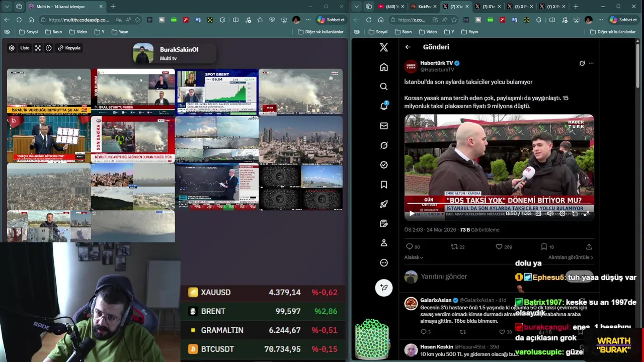644x362 pixels.
Task: Favorite the page with star in right browser
Action: [454, 20]
